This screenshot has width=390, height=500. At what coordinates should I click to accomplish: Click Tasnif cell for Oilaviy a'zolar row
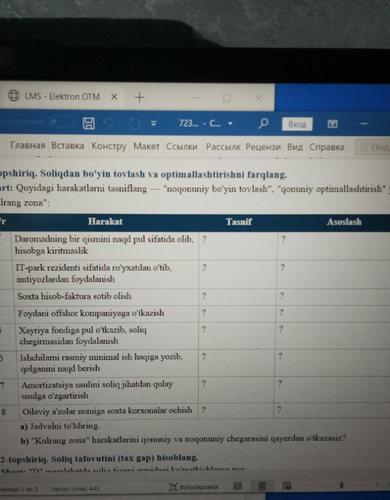(236, 411)
